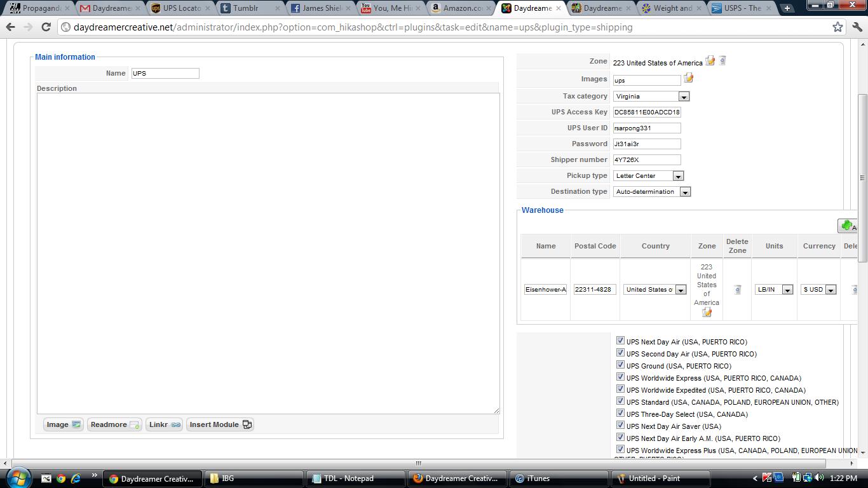Click the edit icon under the warehouse zone text
The height and width of the screenshot is (488, 868).
coord(707,312)
